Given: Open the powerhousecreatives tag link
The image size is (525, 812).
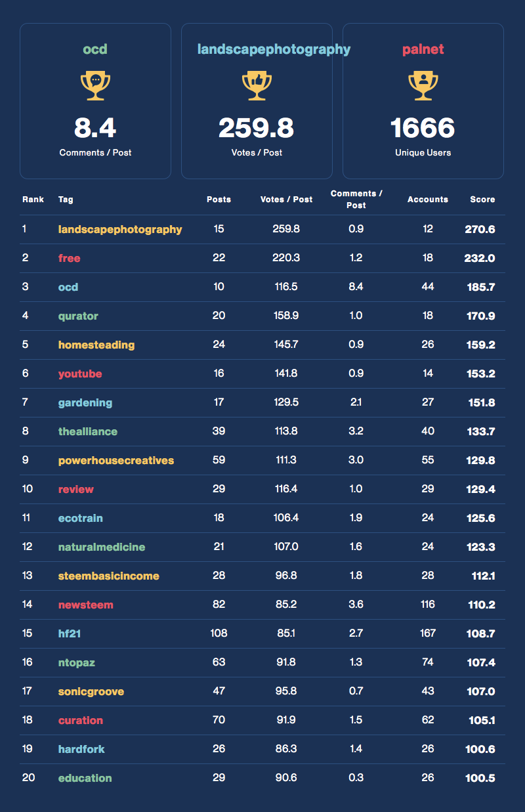Looking at the screenshot, I should pos(116,460).
